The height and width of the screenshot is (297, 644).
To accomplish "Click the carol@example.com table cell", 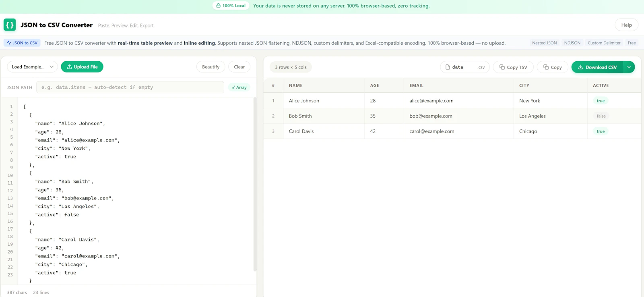I will (x=458, y=131).
